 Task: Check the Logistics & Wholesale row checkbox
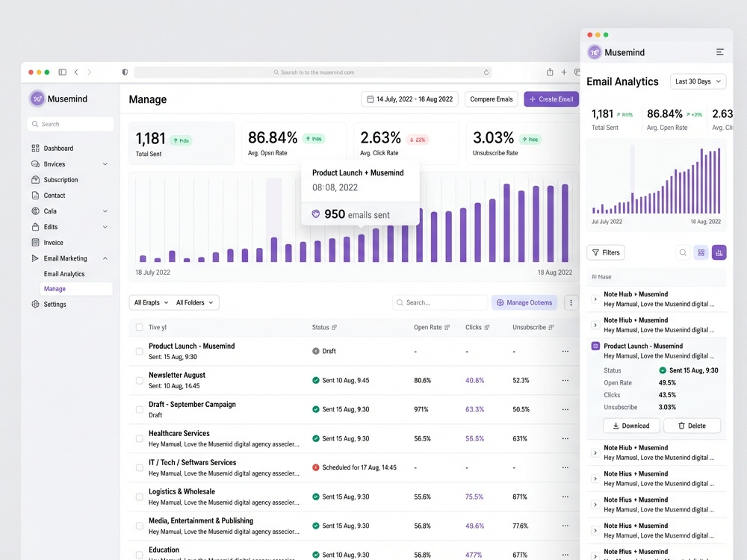pyautogui.click(x=139, y=497)
